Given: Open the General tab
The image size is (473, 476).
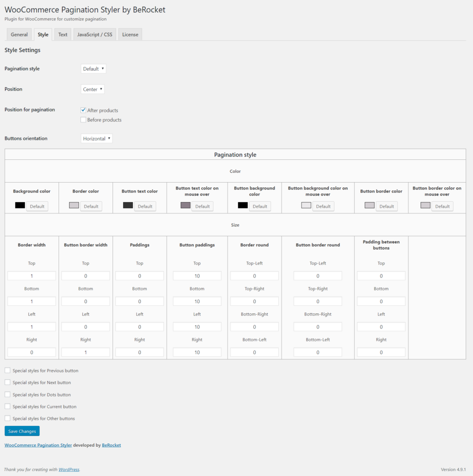Looking at the screenshot, I should click(19, 34).
